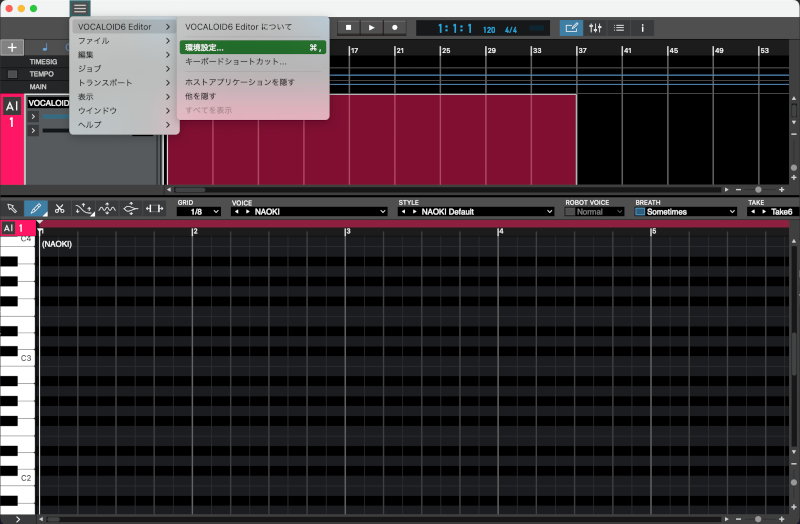Screen dimensions: 800x524
Task: Select the vibrato wave edit tool
Action: pyautogui.click(x=107, y=208)
